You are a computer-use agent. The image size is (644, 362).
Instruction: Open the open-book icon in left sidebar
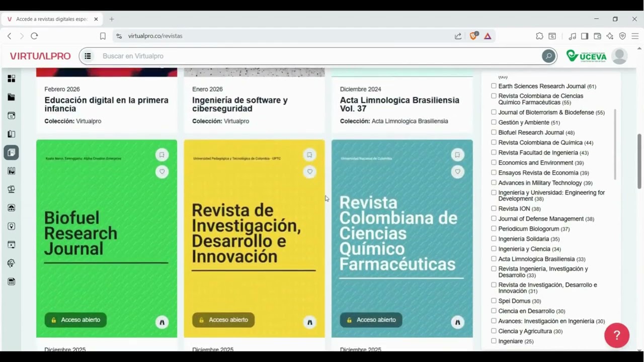point(11,134)
